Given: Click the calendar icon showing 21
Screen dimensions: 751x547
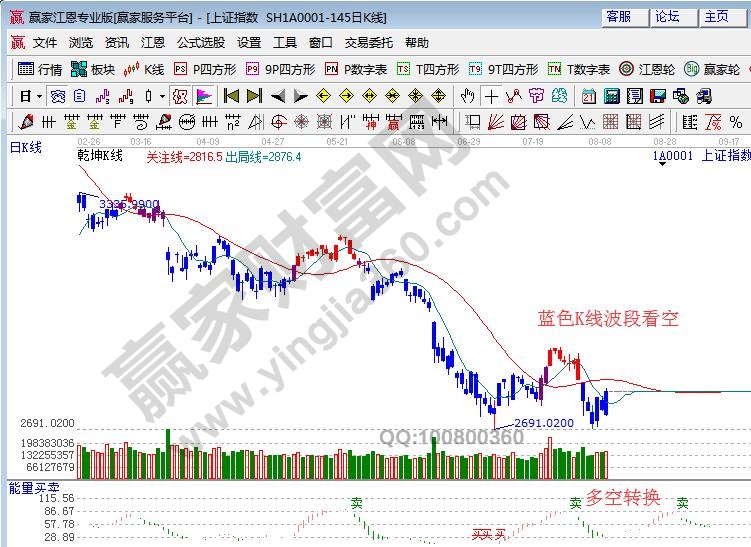Looking at the screenshot, I should click(x=588, y=96).
